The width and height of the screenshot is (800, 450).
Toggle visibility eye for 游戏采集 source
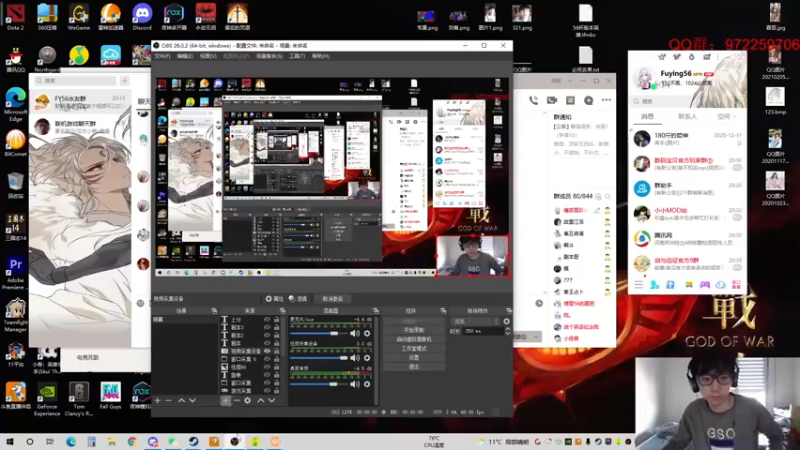click(x=267, y=391)
